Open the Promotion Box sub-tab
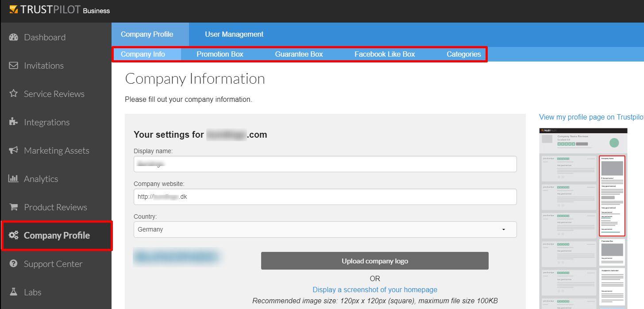 pyautogui.click(x=220, y=54)
